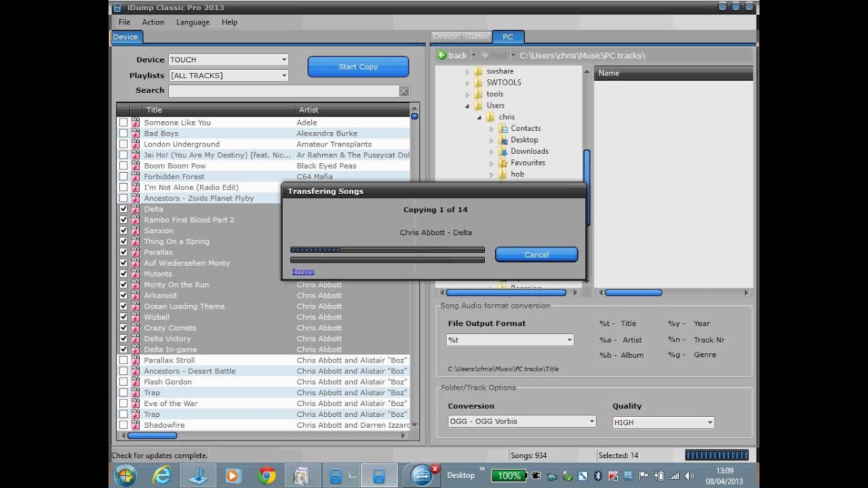The height and width of the screenshot is (488, 868).
Task: Clear the search box with X icon
Action: pyautogui.click(x=404, y=91)
